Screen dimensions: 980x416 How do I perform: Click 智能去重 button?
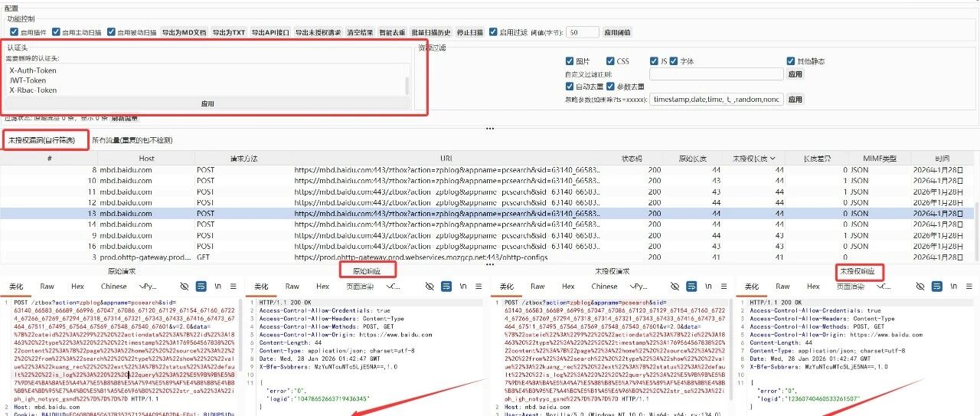pyautogui.click(x=392, y=32)
